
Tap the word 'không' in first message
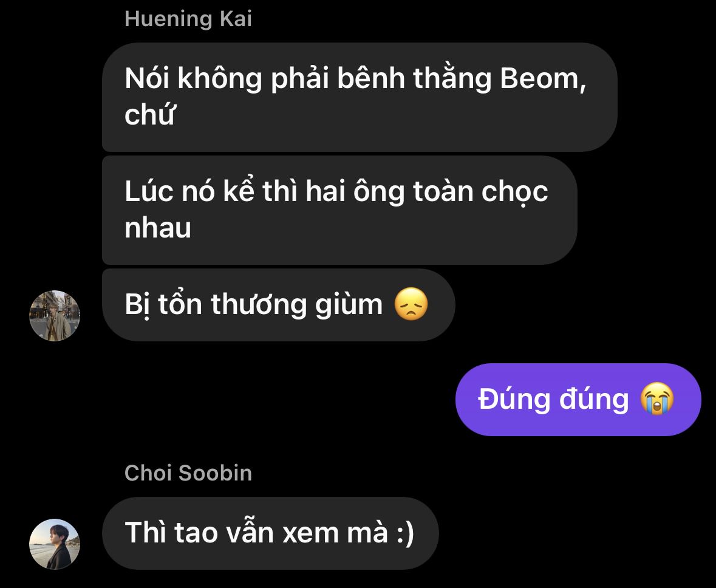[x=220, y=78]
